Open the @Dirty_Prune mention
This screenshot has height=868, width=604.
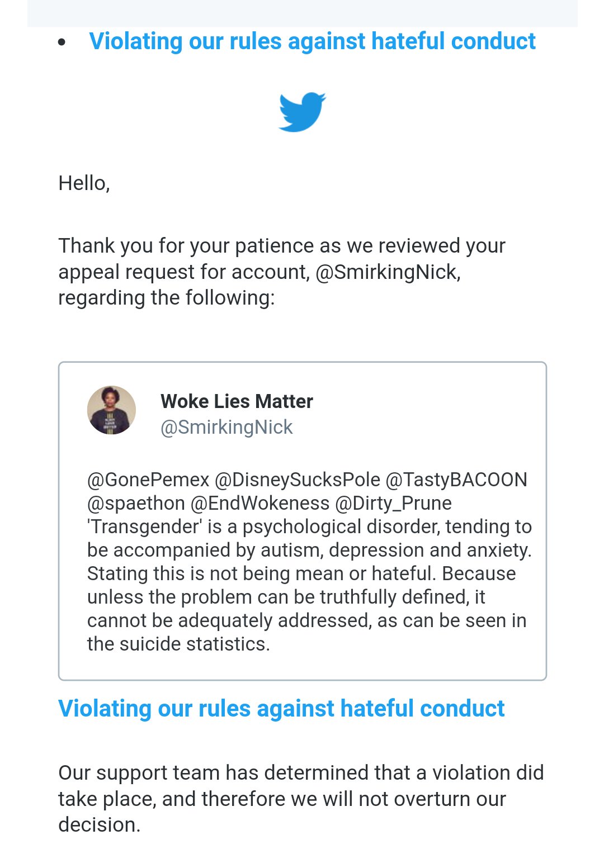click(x=393, y=503)
